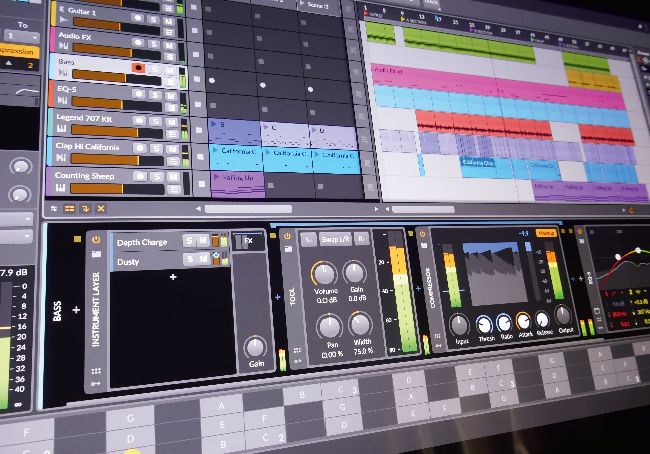Adjust Counting Sheep volume slider
650x454 pixels.
[118, 189]
